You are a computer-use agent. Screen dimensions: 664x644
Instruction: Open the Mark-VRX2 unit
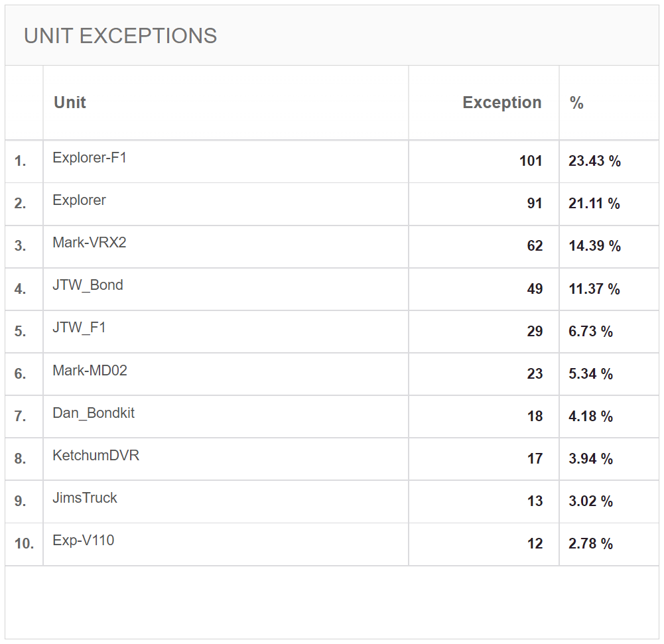pos(90,242)
